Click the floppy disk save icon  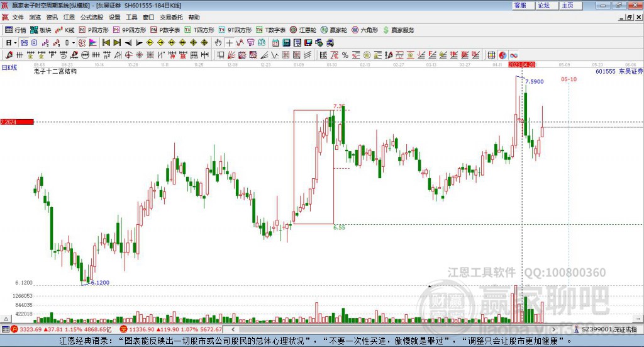[x=308, y=43]
